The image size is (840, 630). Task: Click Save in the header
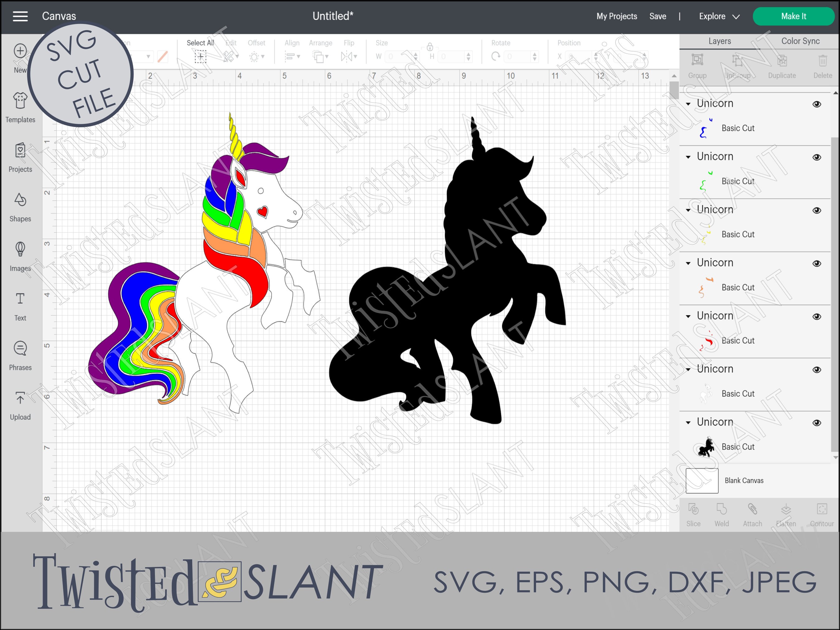658,16
